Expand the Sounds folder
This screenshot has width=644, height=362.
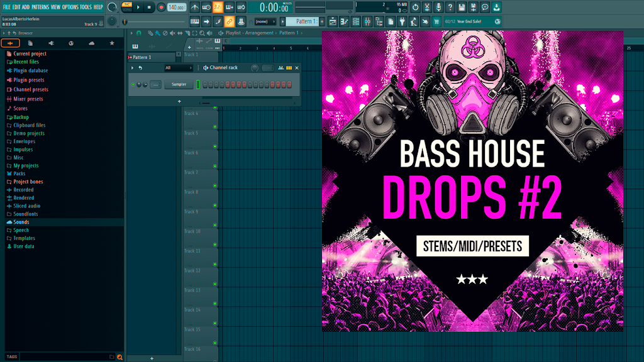click(18, 222)
